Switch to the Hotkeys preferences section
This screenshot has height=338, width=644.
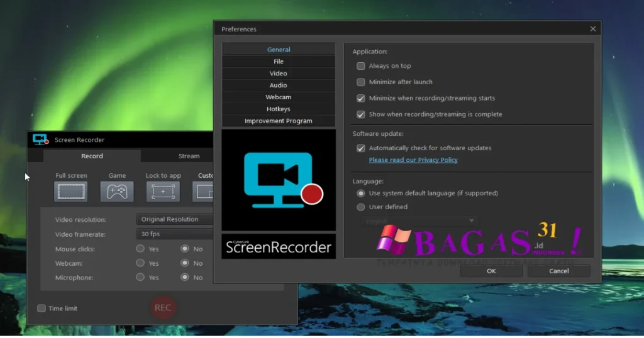pos(279,109)
